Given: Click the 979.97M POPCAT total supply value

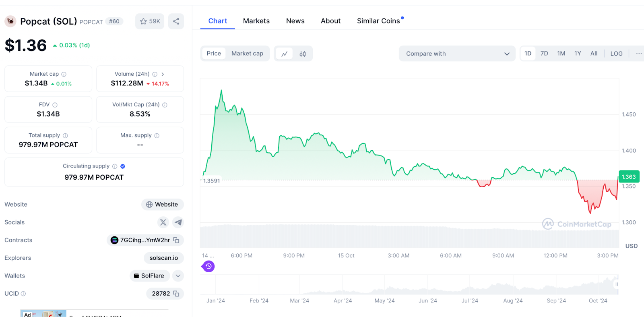Looking at the screenshot, I should [x=48, y=145].
